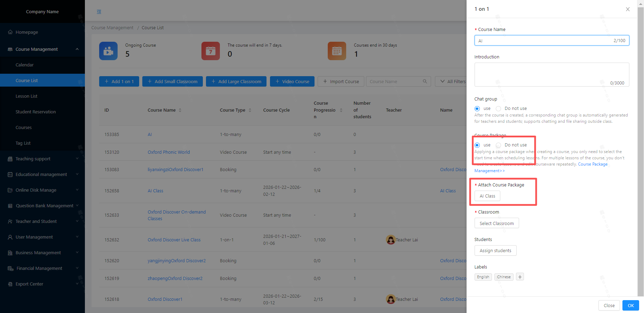Click the sidebar collapse menu icon
Image resolution: width=644 pixels, height=313 pixels.
[99, 12]
